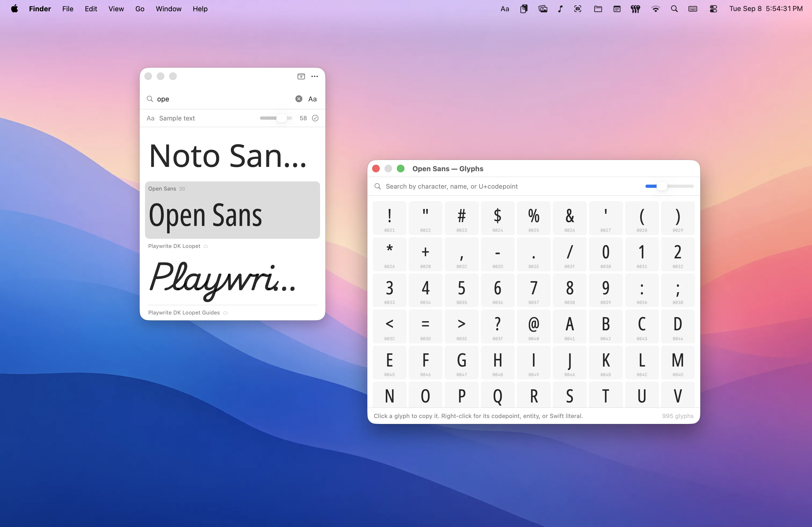Click the Wi-Fi status icon

click(x=655, y=9)
